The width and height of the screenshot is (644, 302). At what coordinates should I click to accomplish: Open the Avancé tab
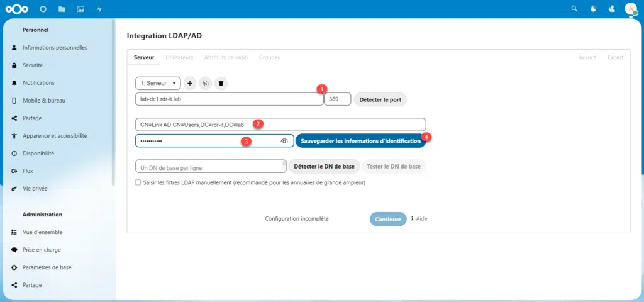[587, 57]
